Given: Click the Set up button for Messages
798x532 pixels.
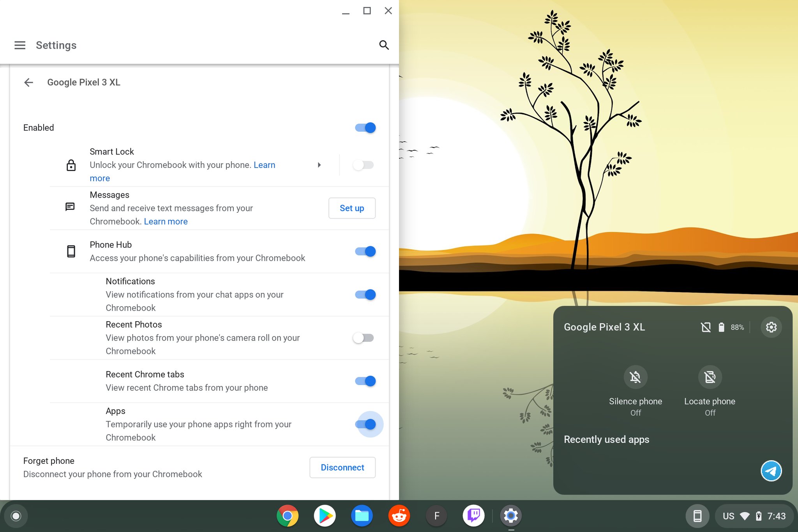Looking at the screenshot, I should click(351, 208).
